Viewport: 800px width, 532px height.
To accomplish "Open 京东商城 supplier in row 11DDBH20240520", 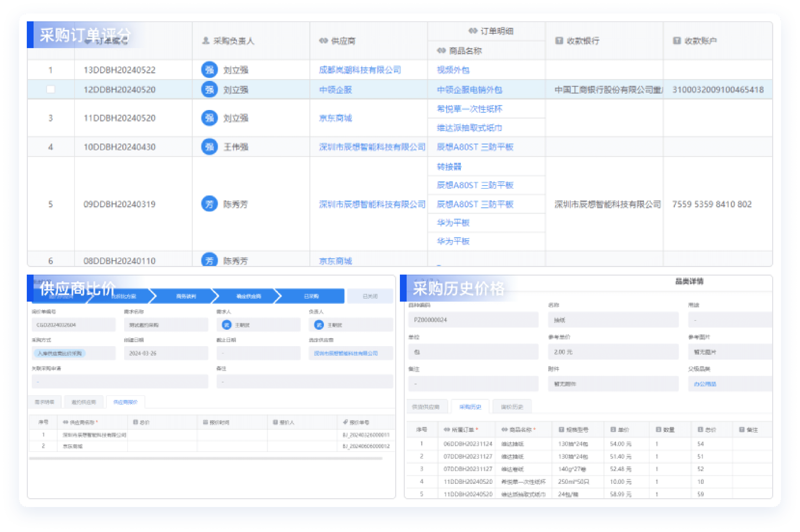I will 335,118.
